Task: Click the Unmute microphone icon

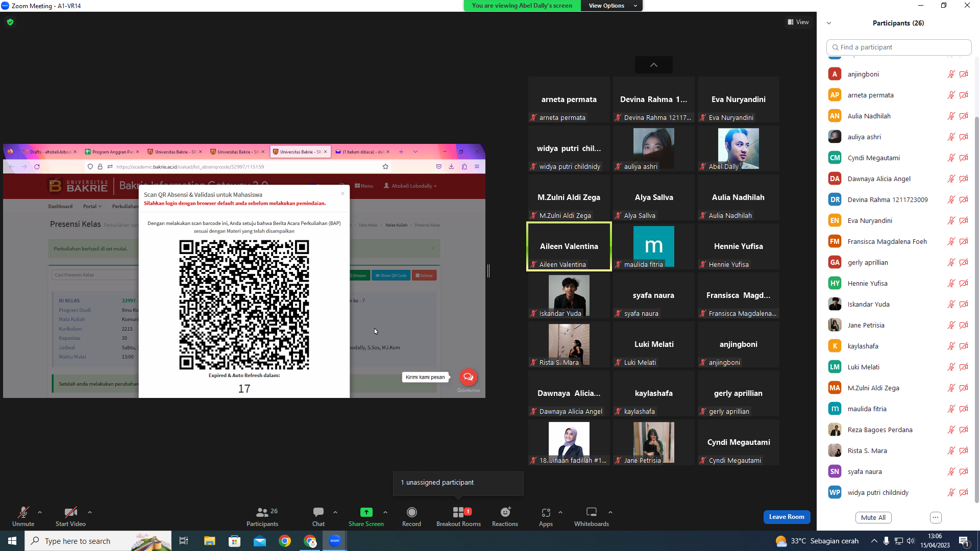Action: pos(23,512)
